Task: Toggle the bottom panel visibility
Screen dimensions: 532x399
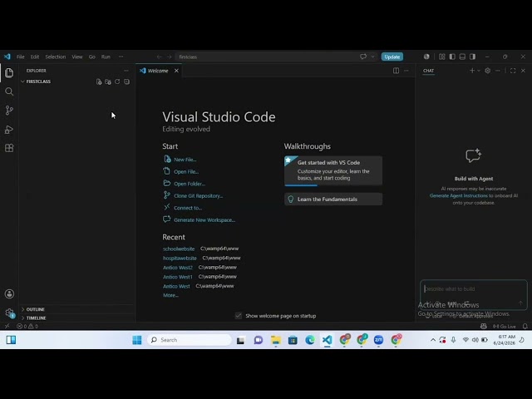Action: click(x=462, y=57)
